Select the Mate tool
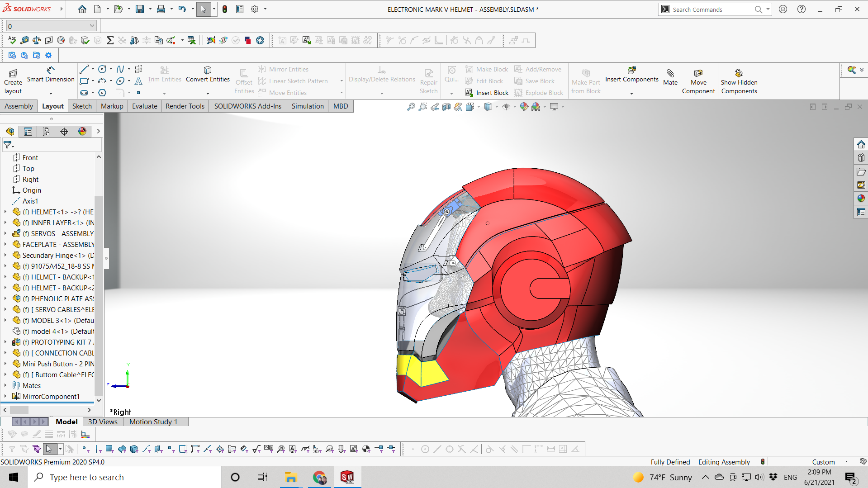 (x=670, y=77)
